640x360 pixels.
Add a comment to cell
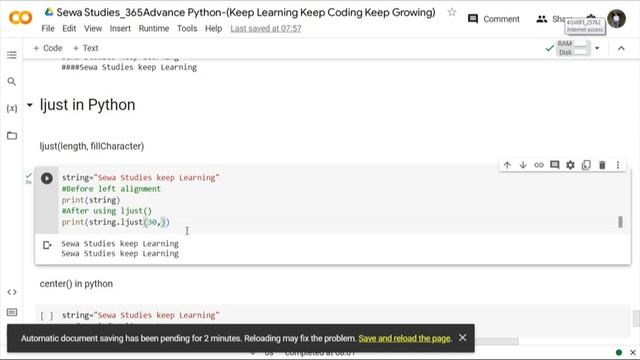(x=554, y=165)
